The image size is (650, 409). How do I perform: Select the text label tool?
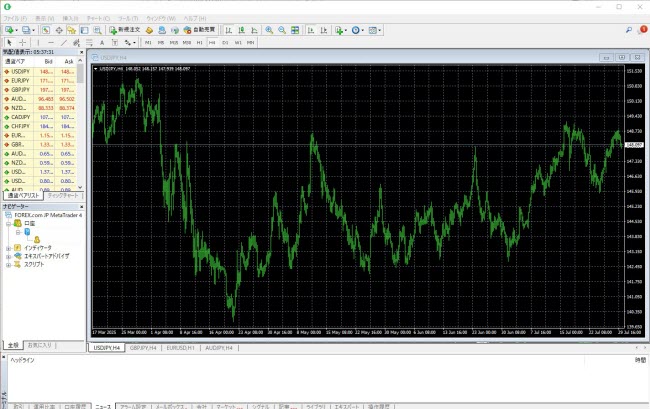click(115, 42)
